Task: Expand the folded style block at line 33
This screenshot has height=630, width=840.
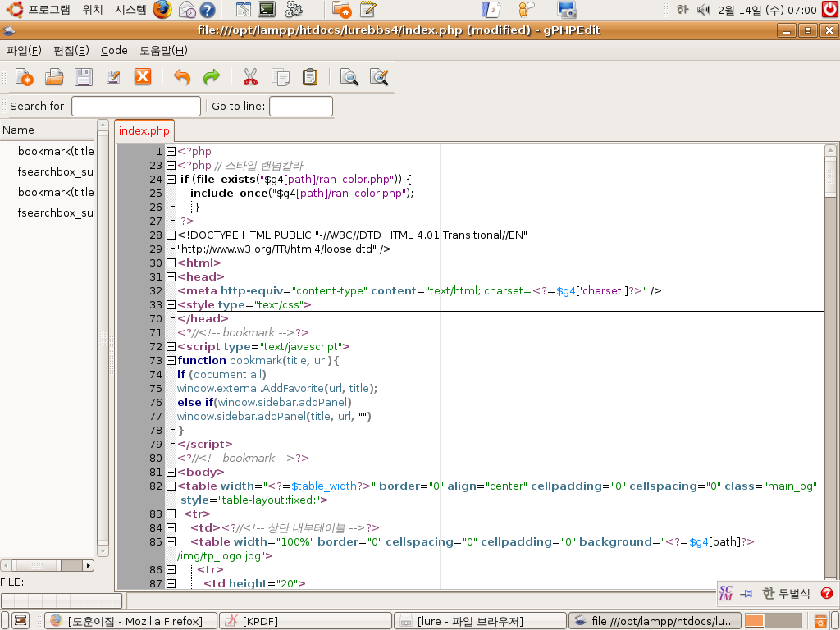Action: coord(171,305)
